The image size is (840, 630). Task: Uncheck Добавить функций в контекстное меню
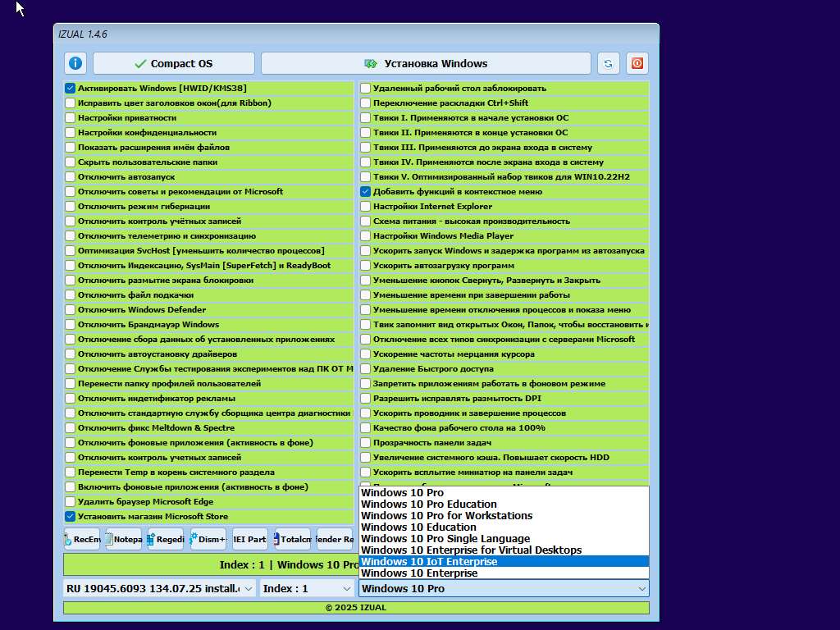click(x=365, y=191)
